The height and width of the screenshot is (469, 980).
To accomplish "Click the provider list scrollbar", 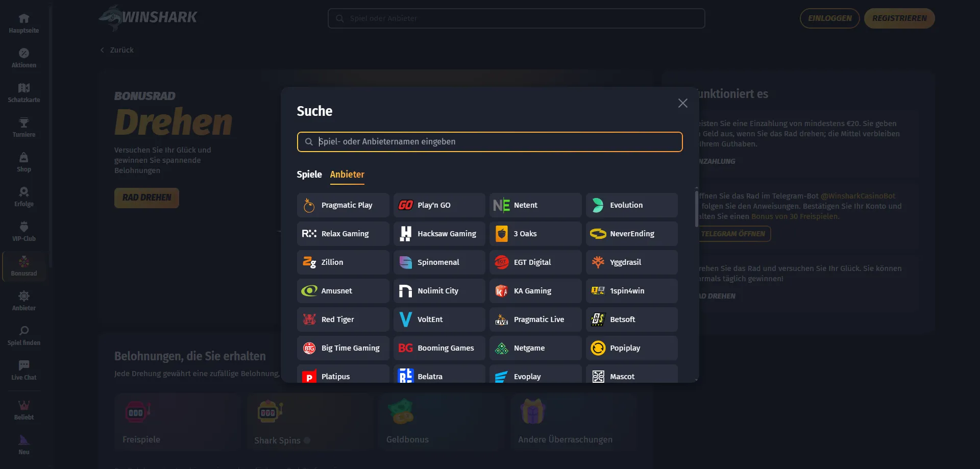I will pos(696,209).
